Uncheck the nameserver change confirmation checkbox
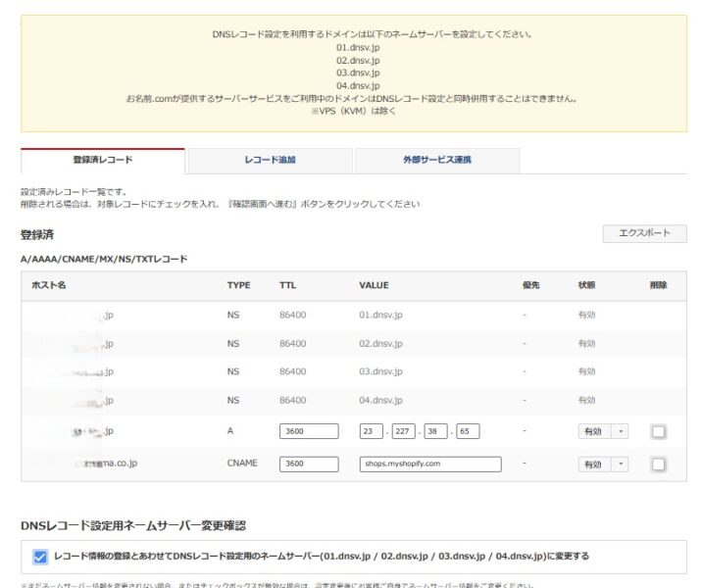 coord(40,557)
